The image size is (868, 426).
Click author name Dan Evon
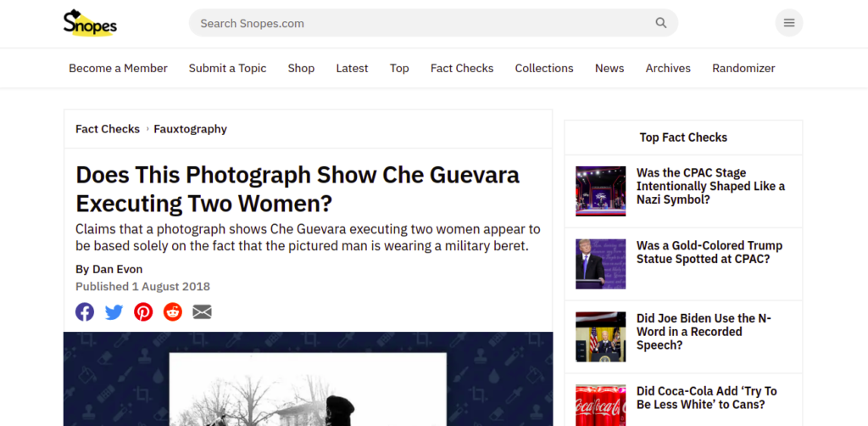pyautogui.click(x=117, y=269)
